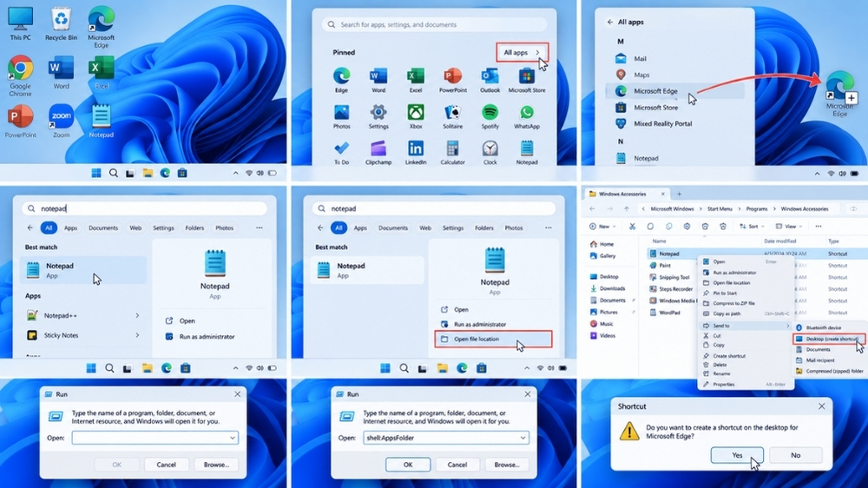Open Microsoft Store pinned in the Start menu grid

click(527, 80)
